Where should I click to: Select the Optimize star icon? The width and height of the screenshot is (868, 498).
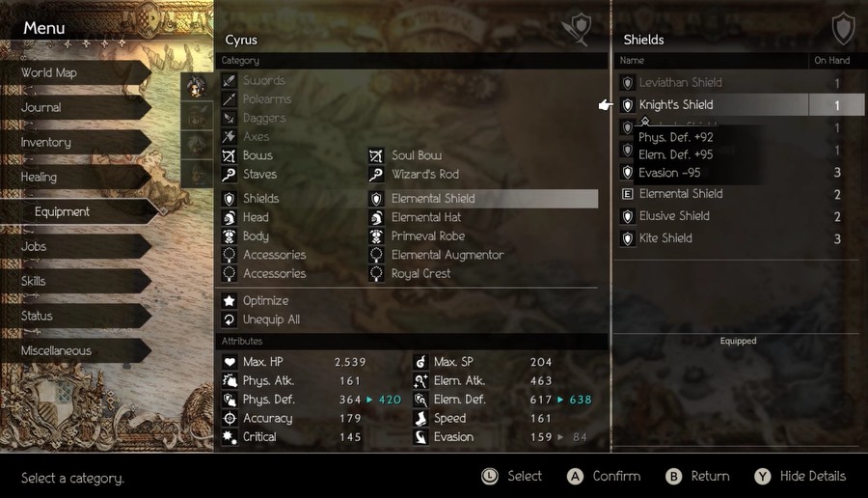[x=230, y=301]
